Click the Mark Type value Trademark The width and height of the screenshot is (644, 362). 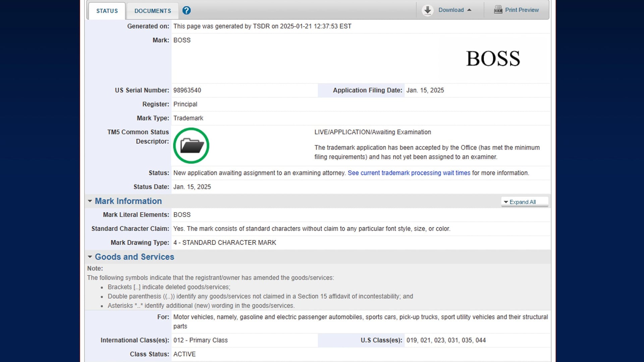[188, 118]
